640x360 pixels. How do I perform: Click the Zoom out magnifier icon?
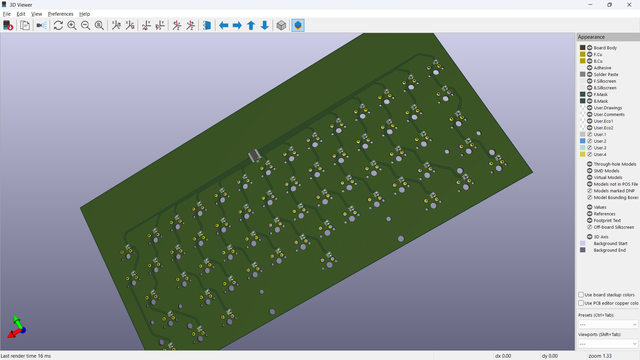(x=85, y=25)
